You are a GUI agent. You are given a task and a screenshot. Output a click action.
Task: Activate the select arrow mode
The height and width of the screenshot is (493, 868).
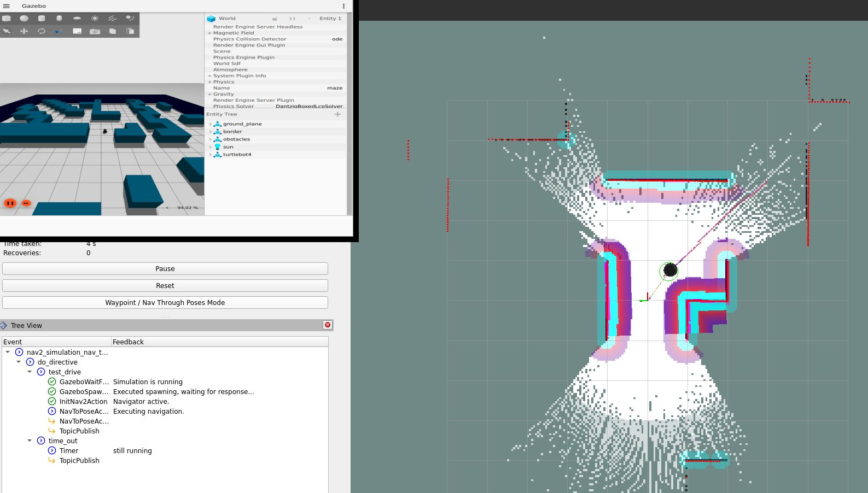pyautogui.click(x=7, y=31)
